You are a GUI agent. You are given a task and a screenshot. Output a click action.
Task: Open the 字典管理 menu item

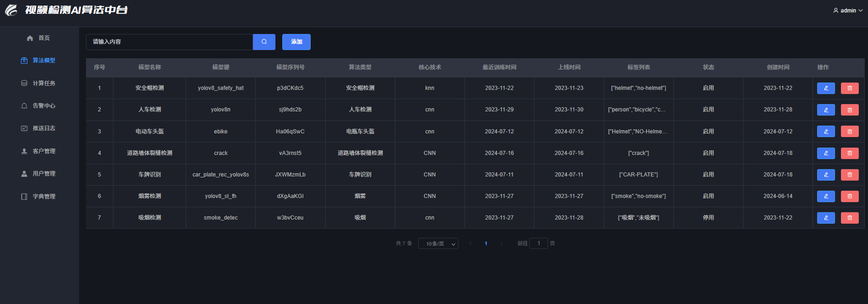pos(39,197)
